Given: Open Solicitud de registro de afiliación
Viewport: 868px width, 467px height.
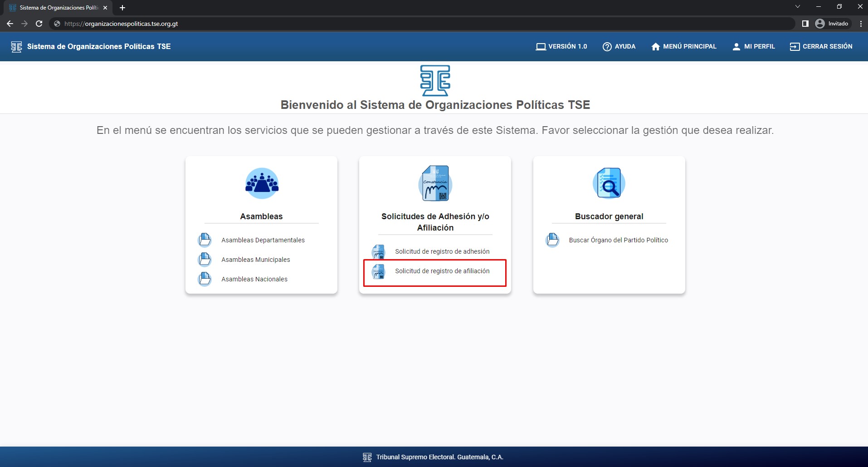Looking at the screenshot, I should pyautogui.click(x=442, y=271).
